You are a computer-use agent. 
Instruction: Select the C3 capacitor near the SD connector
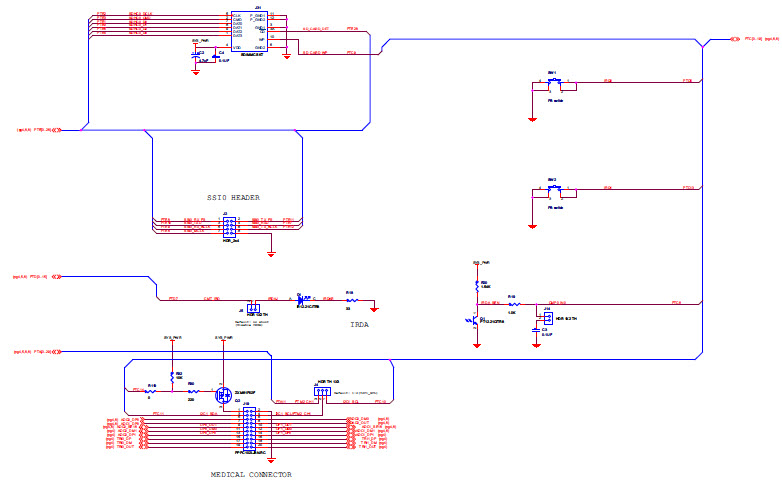point(197,55)
